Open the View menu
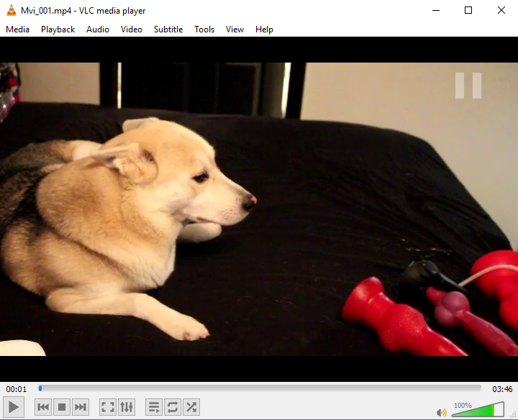This screenshot has height=420, width=518. (235, 29)
